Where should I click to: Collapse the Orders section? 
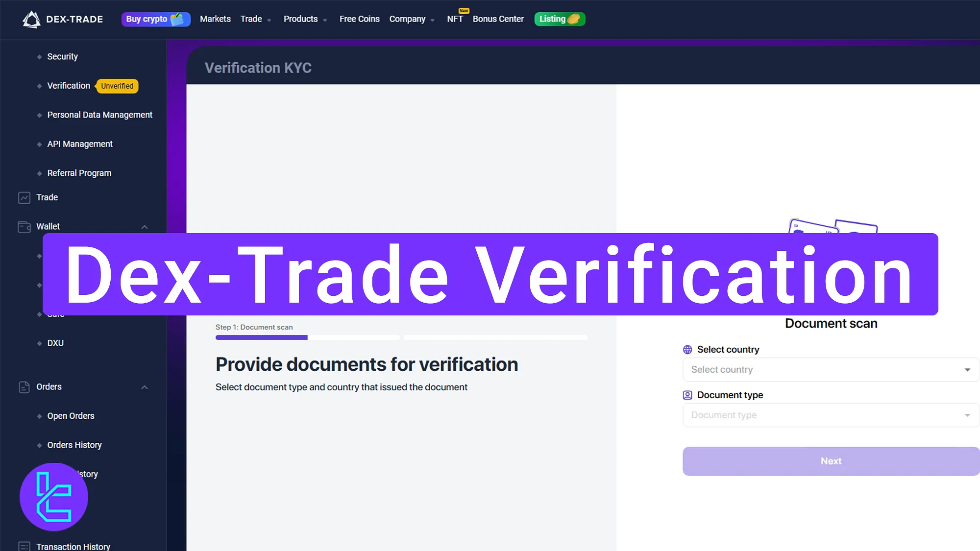(x=145, y=387)
